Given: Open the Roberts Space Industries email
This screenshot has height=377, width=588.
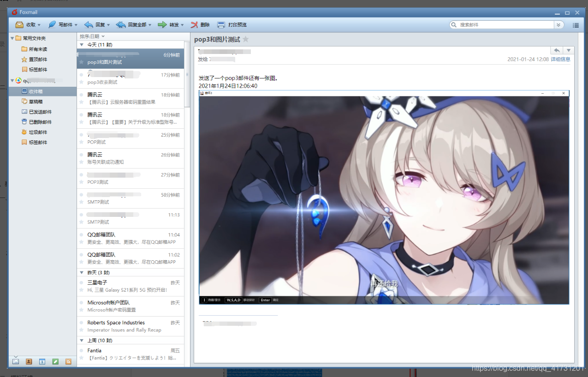Looking at the screenshot, I should coord(131,326).
